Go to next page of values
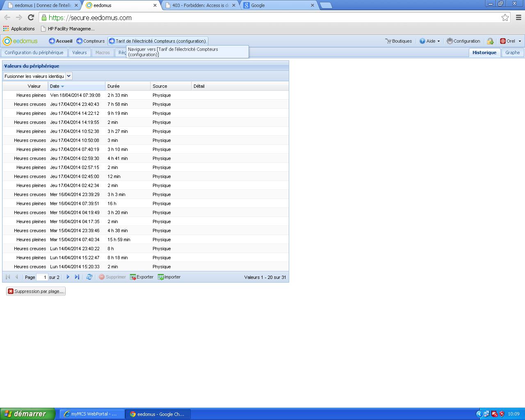 tap(68, 277)
